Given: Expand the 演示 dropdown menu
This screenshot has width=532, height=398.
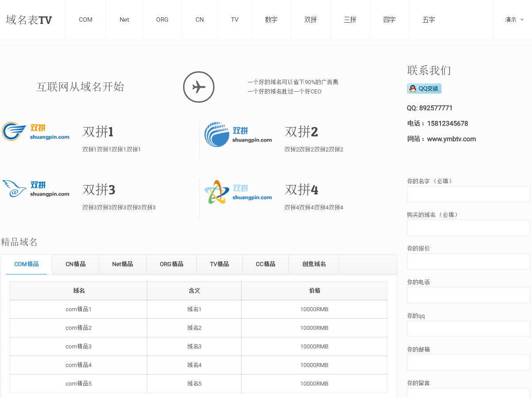Looking at the screenshot, I should click(x=514, y=20).
